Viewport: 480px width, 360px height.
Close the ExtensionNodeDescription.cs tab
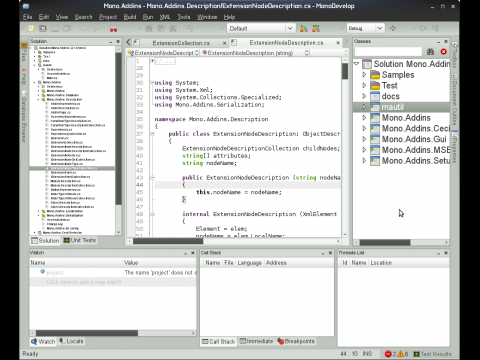tap(338, 43)
